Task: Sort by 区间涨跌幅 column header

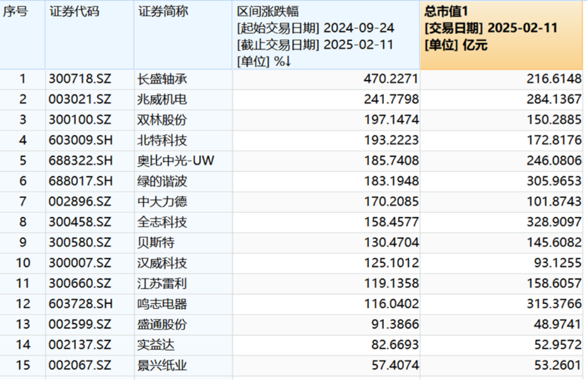Action: click(x=326, y=35)
